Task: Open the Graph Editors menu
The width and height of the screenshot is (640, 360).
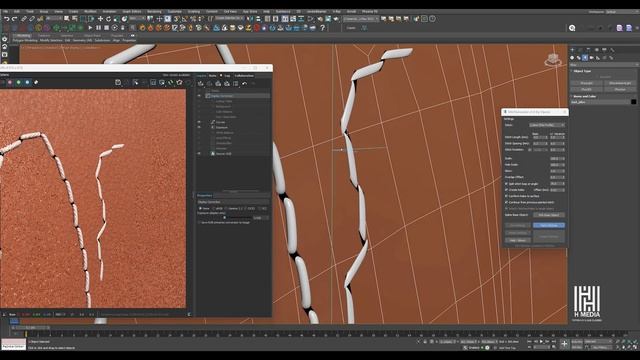Action: (x=131, y=12)
